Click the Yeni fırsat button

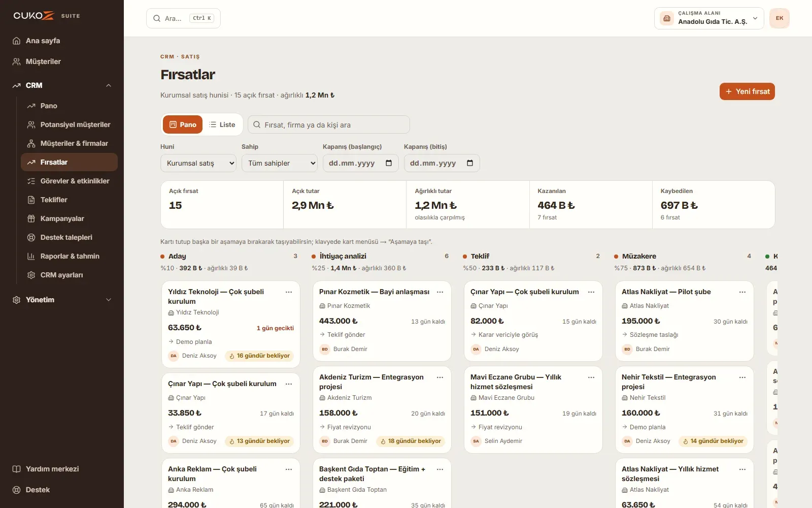(747, 91)
